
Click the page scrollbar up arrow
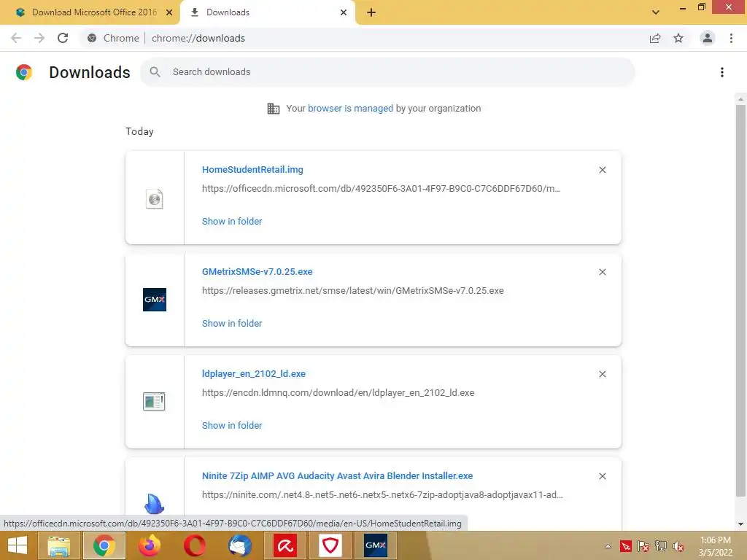point(740,99)
